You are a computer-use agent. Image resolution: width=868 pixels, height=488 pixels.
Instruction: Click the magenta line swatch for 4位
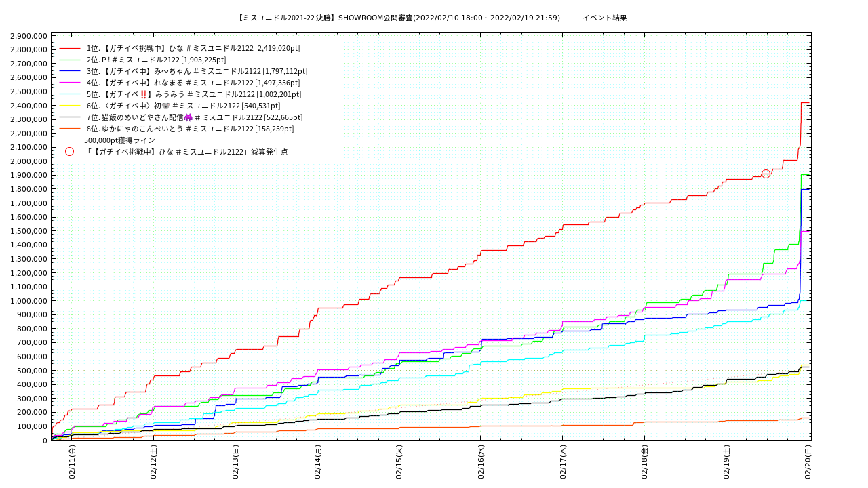pyautogui.click(x=70, y=83)
